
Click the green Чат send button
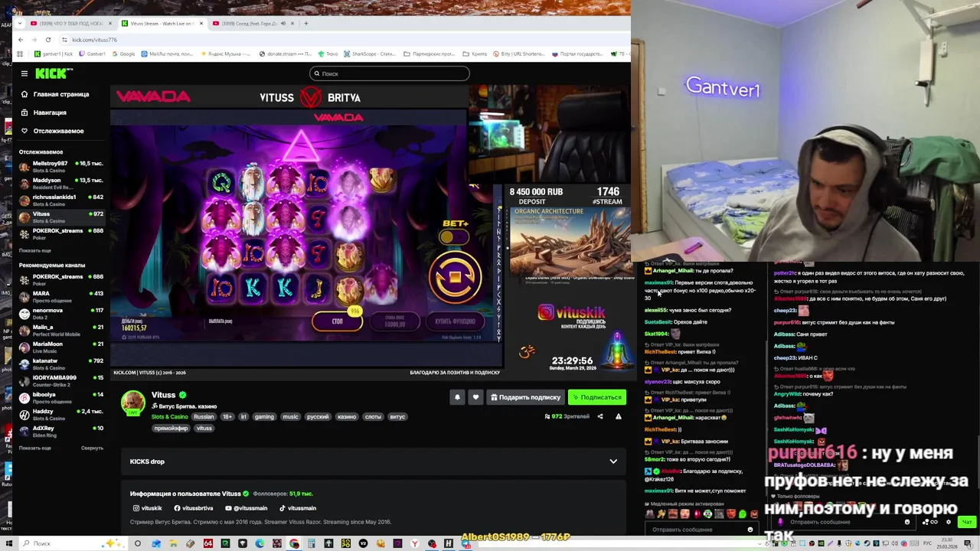pos(967,522)
